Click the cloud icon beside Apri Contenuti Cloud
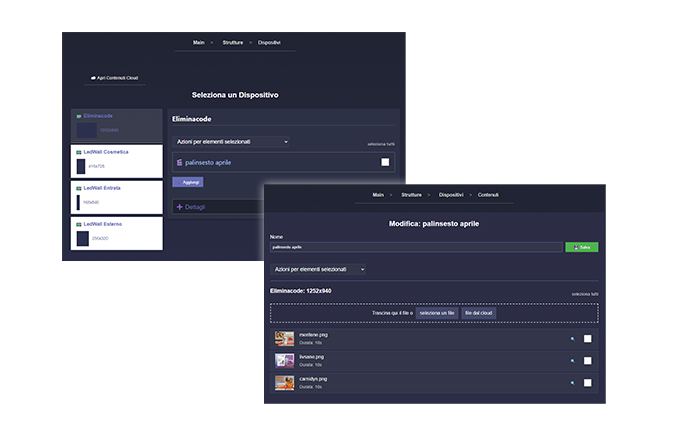 [93, 78]
